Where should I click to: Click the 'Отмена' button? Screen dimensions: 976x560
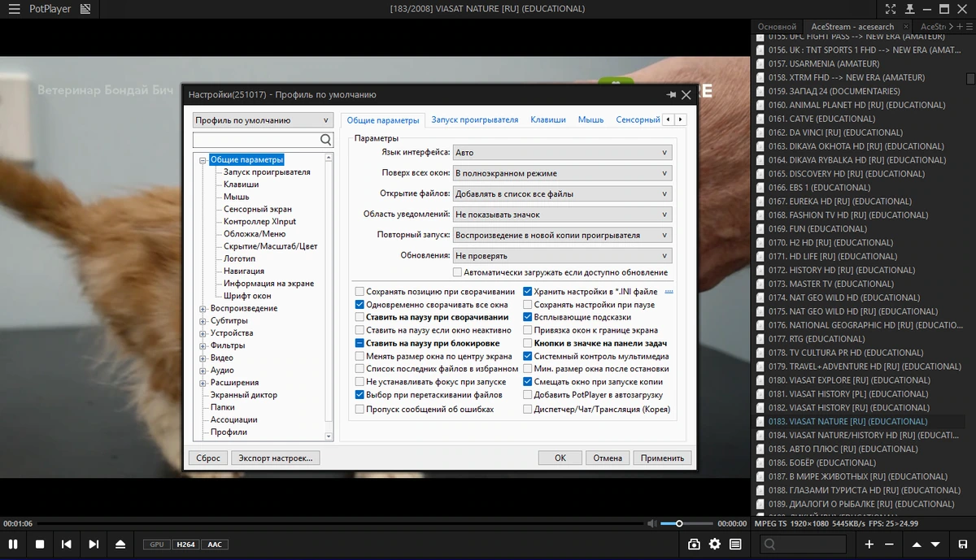click(x=608, y=458)
